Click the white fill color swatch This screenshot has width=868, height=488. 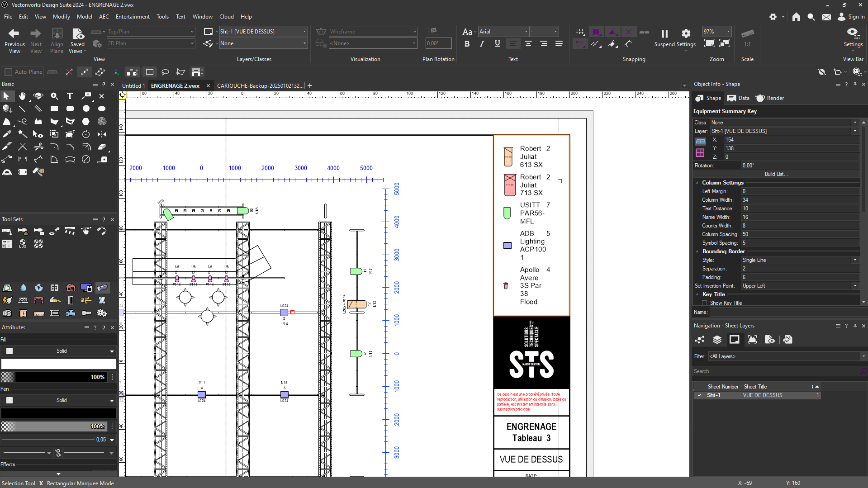coord(58,364)
